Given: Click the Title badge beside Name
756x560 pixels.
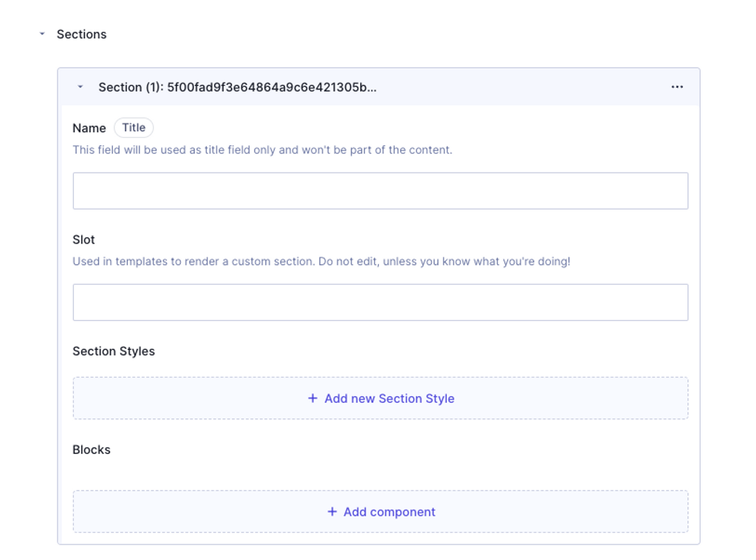Looking at the screenshot, I should 134,128.
